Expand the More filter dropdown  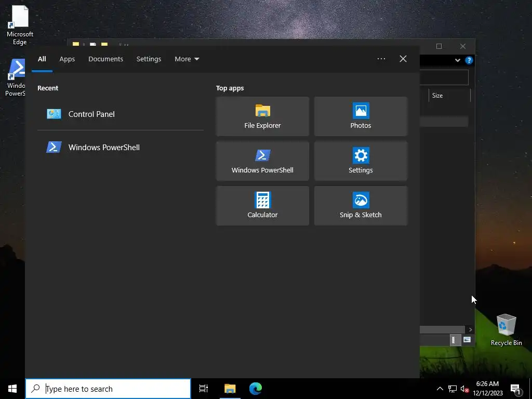tap(187, 59)
